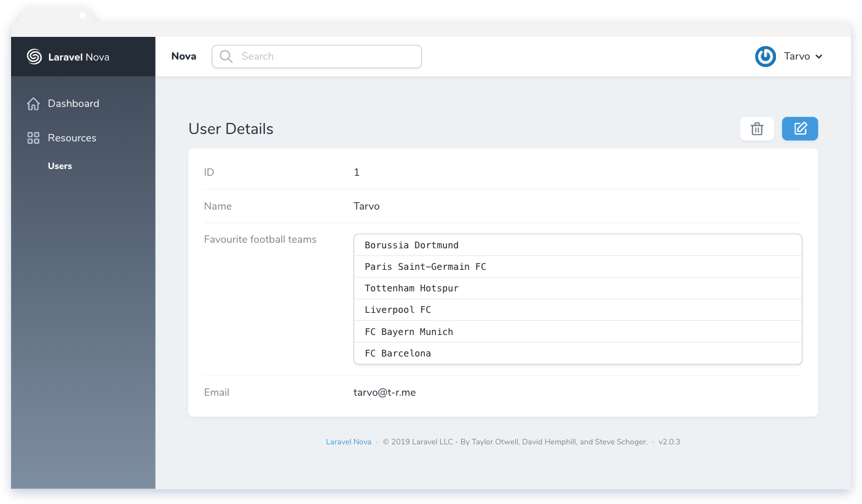The height and width of the screenshot is (504, 862).
Task: Click the Resources grid icon
Action: click(x=33, y=138)
